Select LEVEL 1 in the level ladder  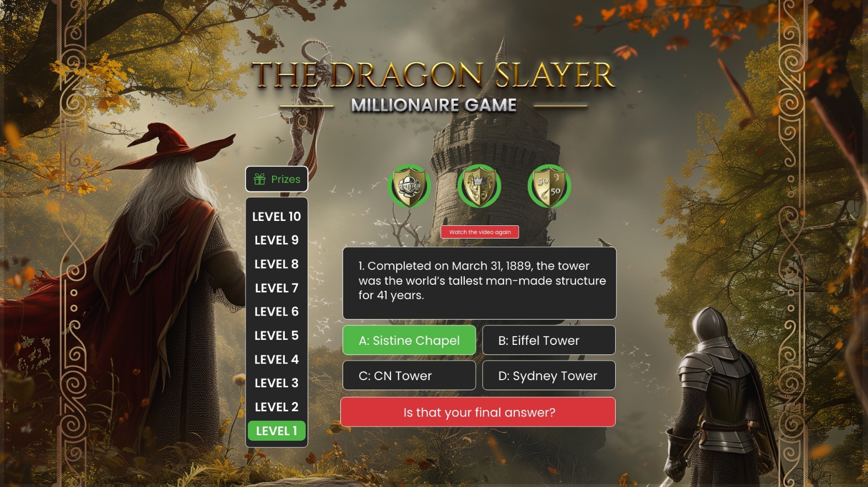coord(276,431)
